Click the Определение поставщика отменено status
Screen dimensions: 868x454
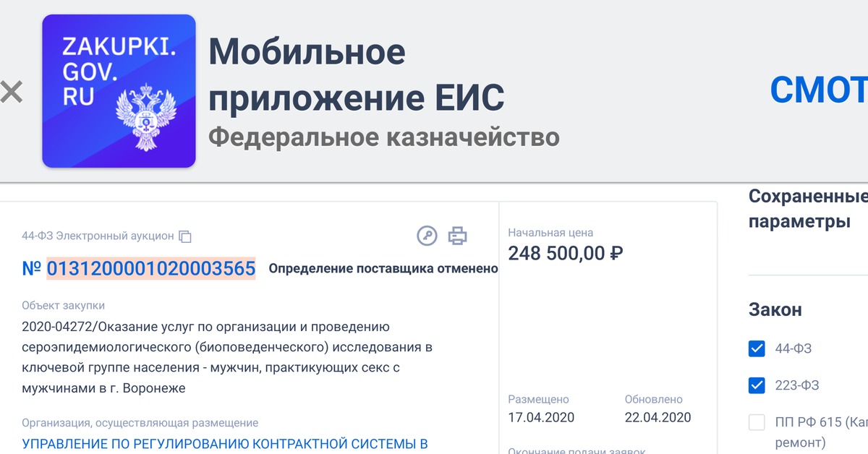coord(383,269)
